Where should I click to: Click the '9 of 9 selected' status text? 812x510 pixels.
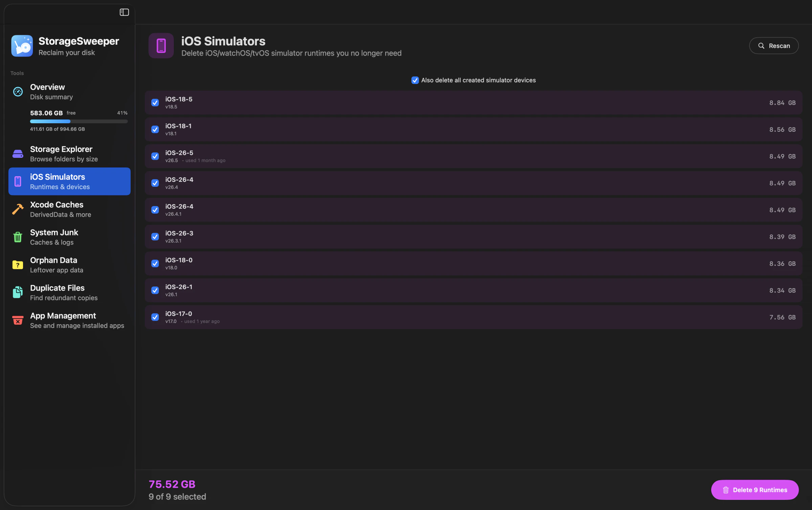[177, 497]
